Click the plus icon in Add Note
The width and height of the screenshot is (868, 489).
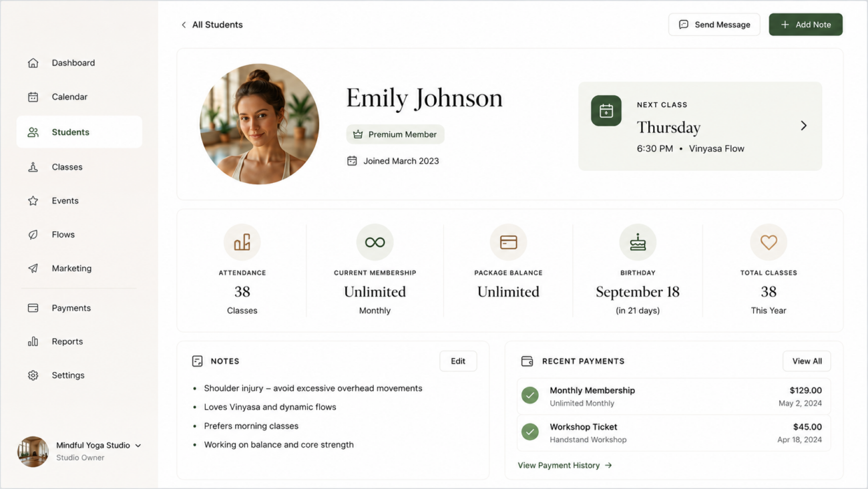(x=785, y=25)
